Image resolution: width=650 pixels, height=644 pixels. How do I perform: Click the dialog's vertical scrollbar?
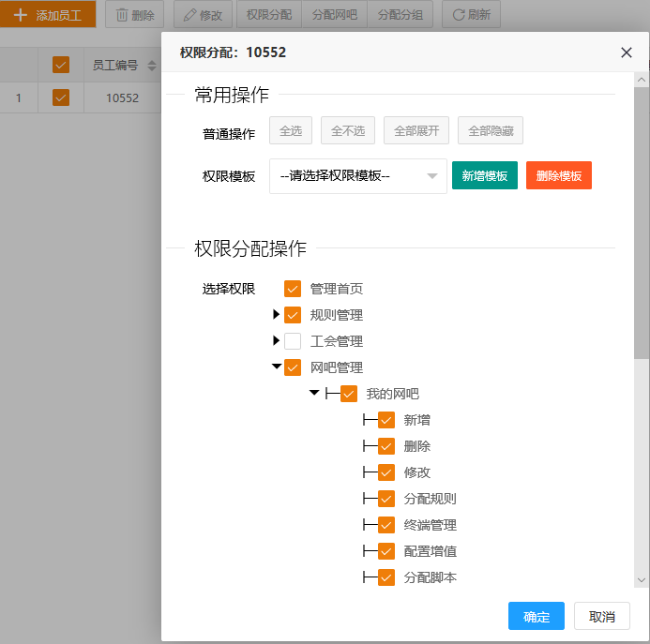(642, 225)
